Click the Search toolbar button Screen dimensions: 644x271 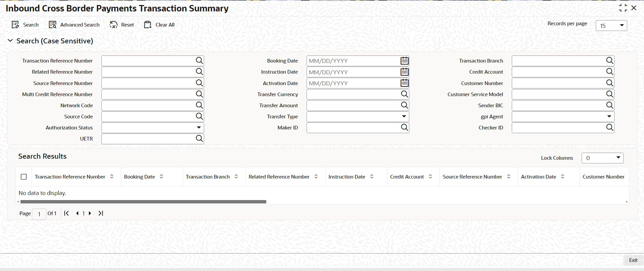25,25
